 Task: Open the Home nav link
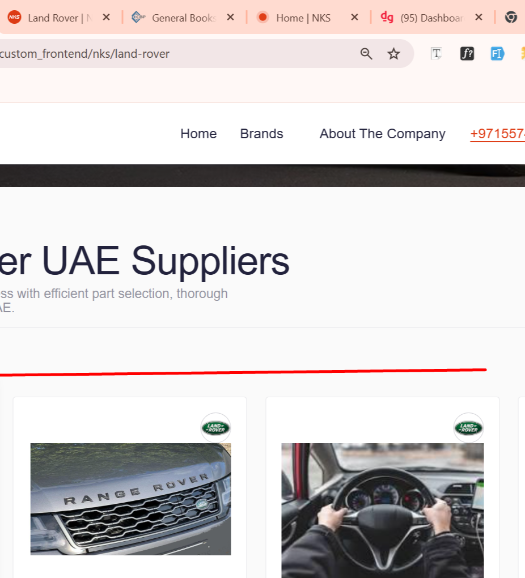click(198, 133)
